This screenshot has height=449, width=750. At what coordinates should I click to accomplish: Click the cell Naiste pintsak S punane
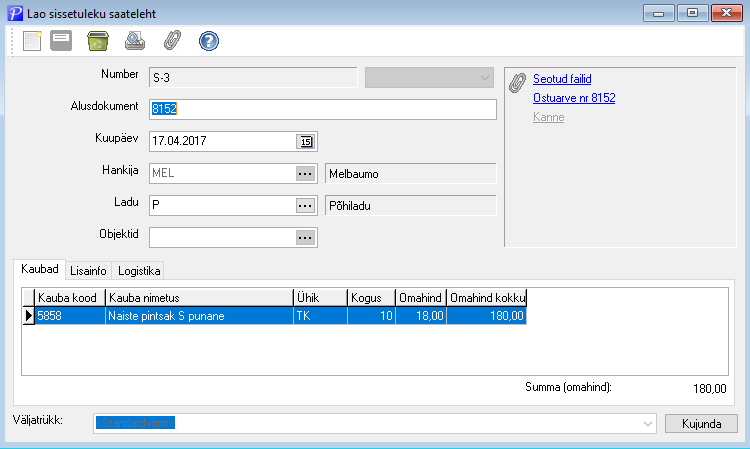199,316
